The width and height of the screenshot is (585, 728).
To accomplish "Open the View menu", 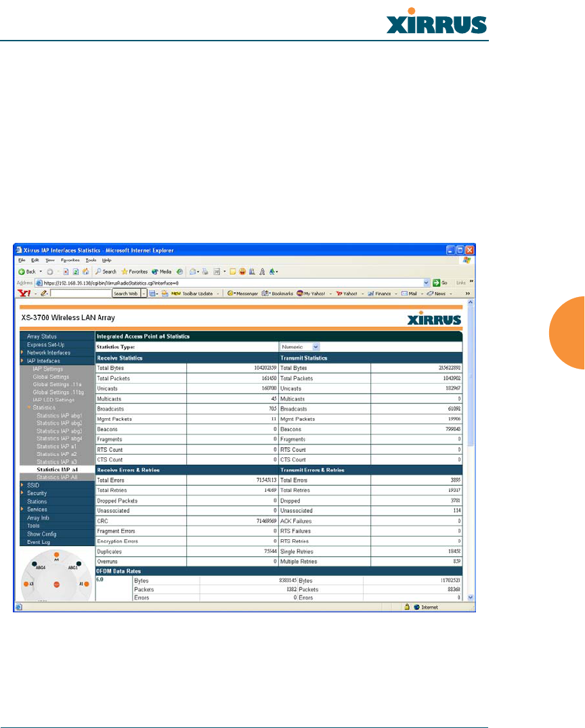I will [49, 260].
